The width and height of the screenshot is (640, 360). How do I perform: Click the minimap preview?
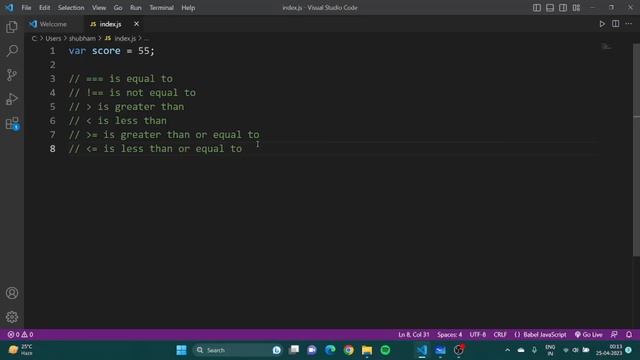pyautogui.click(x=607, y=47)
